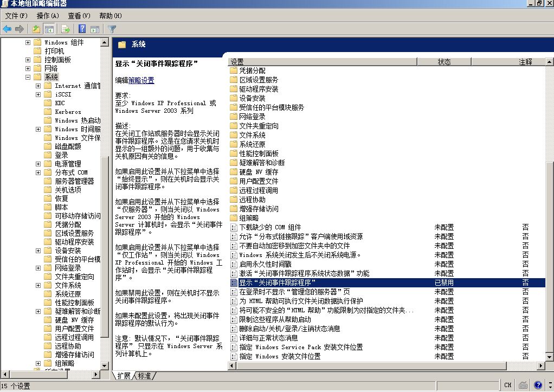Image resolution: width=554 pixels, height=392 pixels.
Task: Click policy icon of 启用永久性时间戳
Action: pos(234,264)
